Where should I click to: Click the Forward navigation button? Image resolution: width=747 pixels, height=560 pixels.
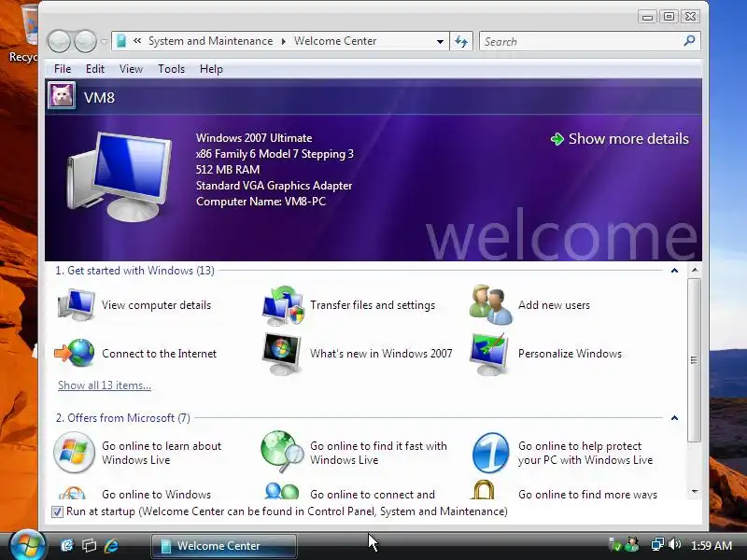pyautogui.click(x=85, y=41)
